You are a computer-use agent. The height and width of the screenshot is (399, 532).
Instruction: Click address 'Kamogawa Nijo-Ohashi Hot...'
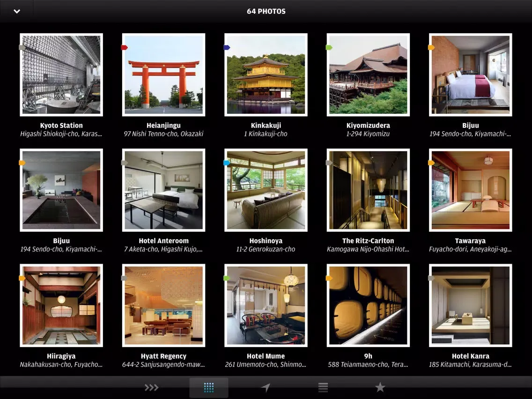coord(368,249)
